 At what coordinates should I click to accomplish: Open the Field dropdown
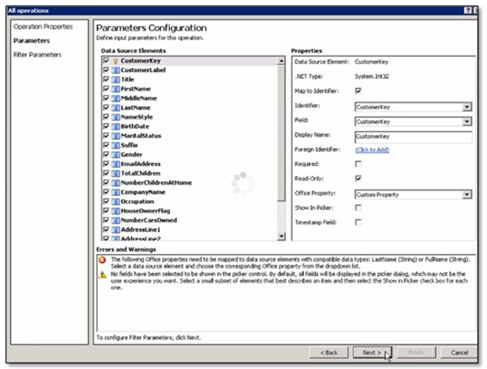[x=467, y=122]
